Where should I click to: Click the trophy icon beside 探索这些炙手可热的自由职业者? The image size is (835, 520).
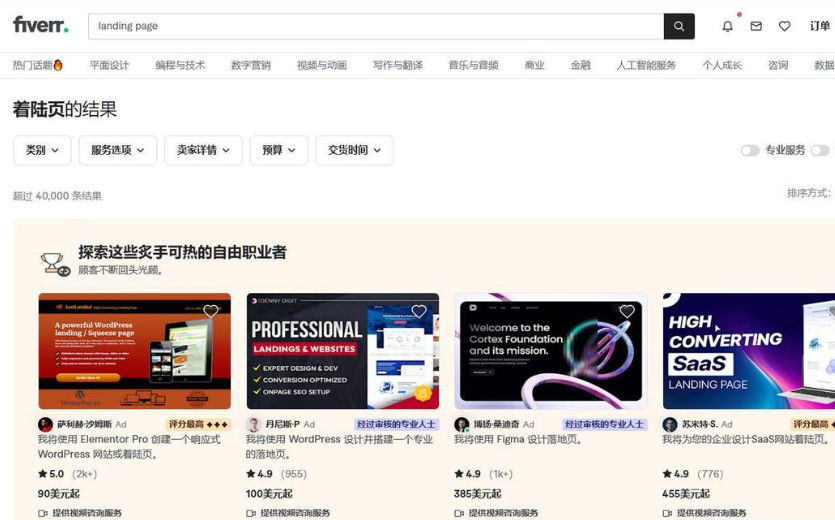(55, 264)
